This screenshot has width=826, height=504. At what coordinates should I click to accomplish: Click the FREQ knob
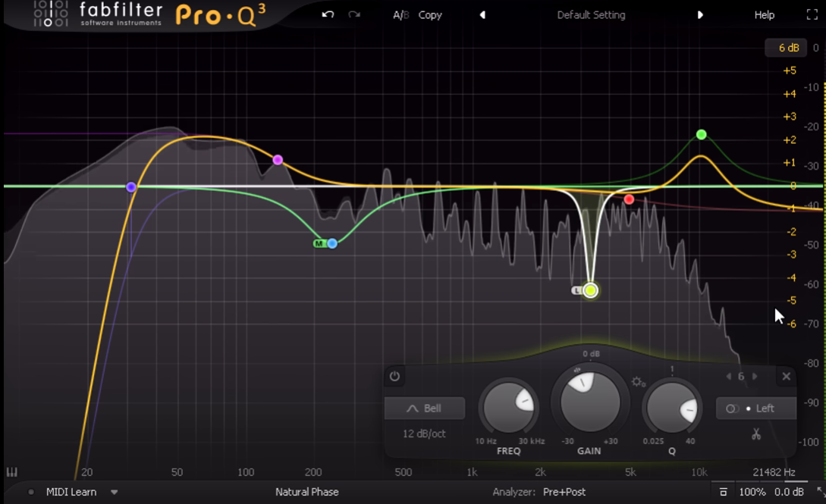click(x=509, y=408)
